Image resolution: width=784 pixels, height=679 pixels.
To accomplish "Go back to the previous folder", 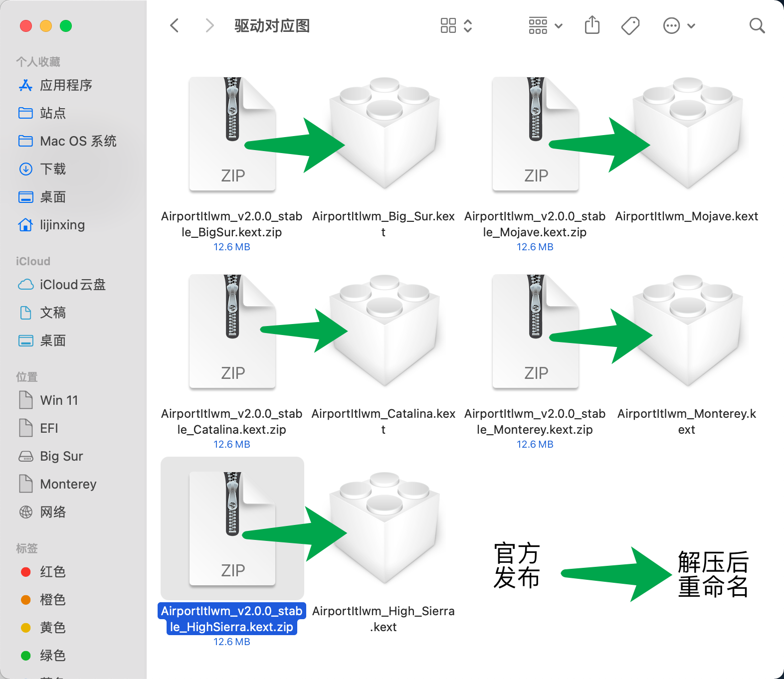I will click(175, 25).
